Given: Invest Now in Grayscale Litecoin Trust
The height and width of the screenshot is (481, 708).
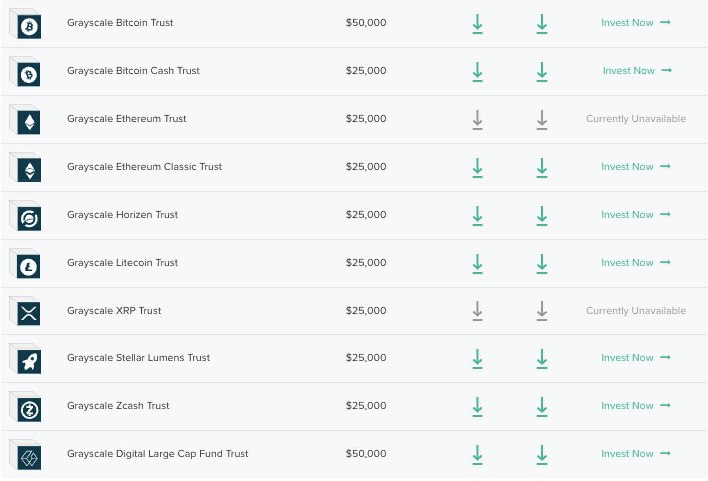Looking at the screenshot, I should coord(635,263).
